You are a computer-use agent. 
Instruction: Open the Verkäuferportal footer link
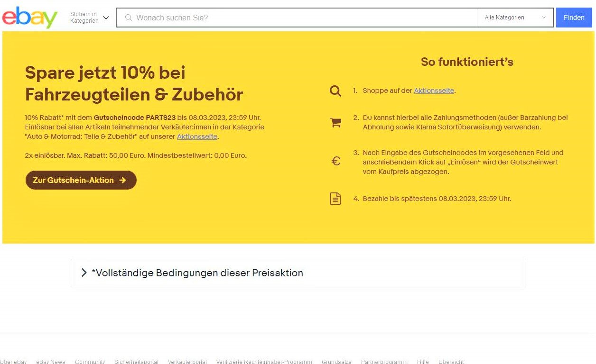(187, 362)
